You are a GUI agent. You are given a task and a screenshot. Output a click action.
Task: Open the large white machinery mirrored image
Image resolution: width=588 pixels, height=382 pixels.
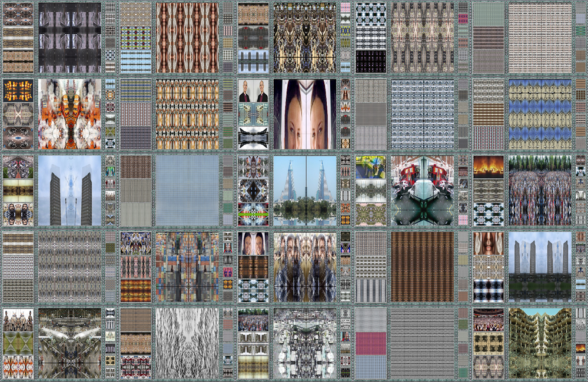tap(304, 343)
